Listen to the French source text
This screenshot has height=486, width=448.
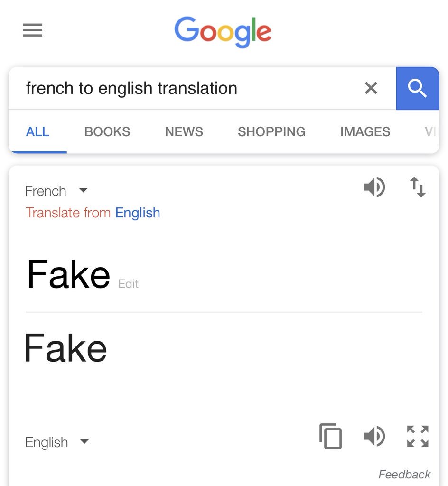click(374, 187)
